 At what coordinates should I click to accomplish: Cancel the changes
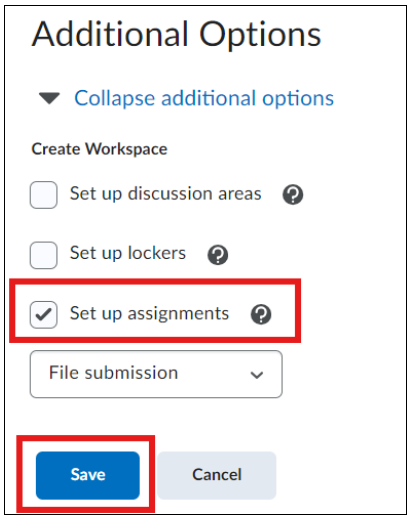tap(217, 475)
